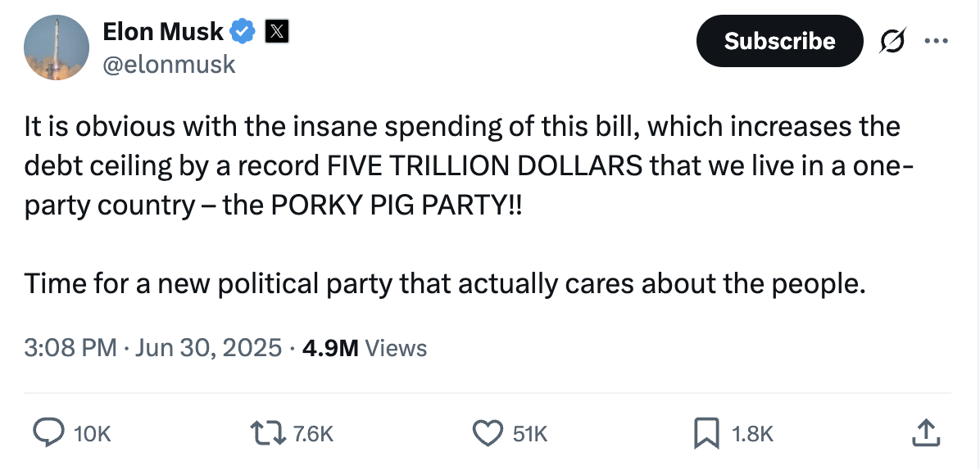Click Elon Musk's rocket profile picture
Image resolution: width=980 pixels, height=470 pixels.
(x=56, y=47)
